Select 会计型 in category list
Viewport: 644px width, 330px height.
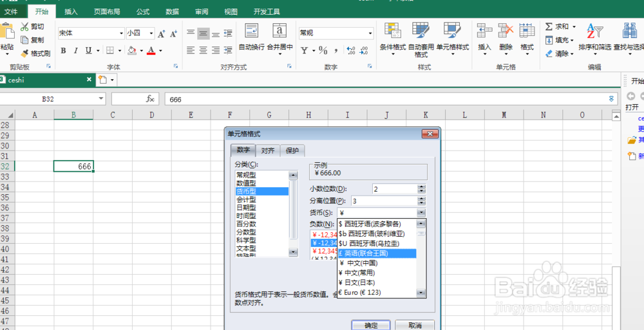coord(261,199)
